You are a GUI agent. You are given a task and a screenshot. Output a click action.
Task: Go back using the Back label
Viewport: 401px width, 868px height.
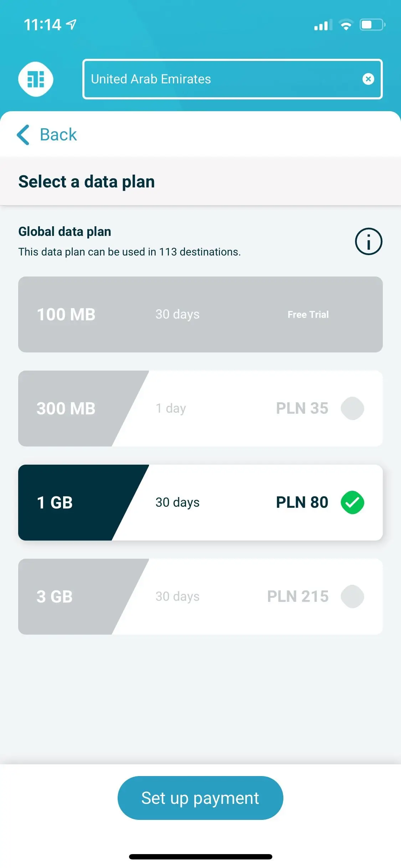(x=58, y=135)
